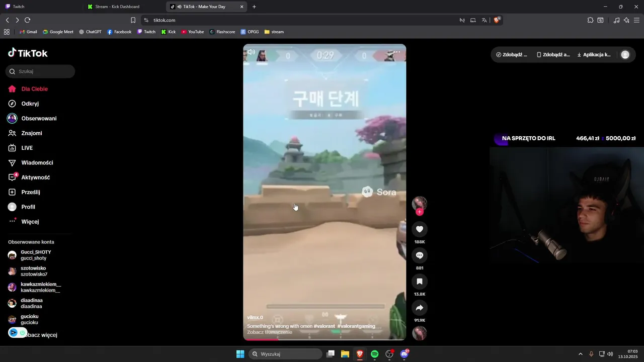Open the Brave Shields lion icon
The image size is (644, 362).
tap(497, 20)
